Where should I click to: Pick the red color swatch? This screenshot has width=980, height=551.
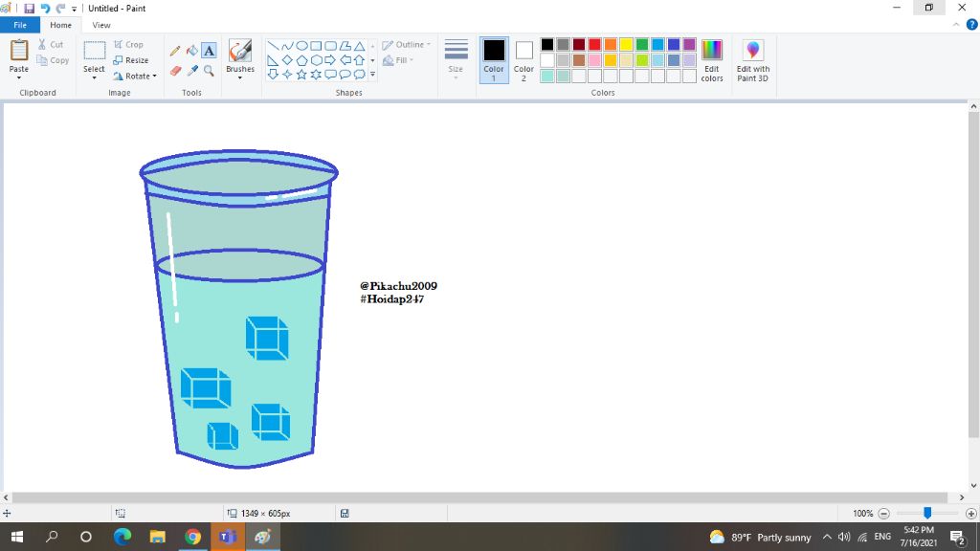(x=594, y=44)
